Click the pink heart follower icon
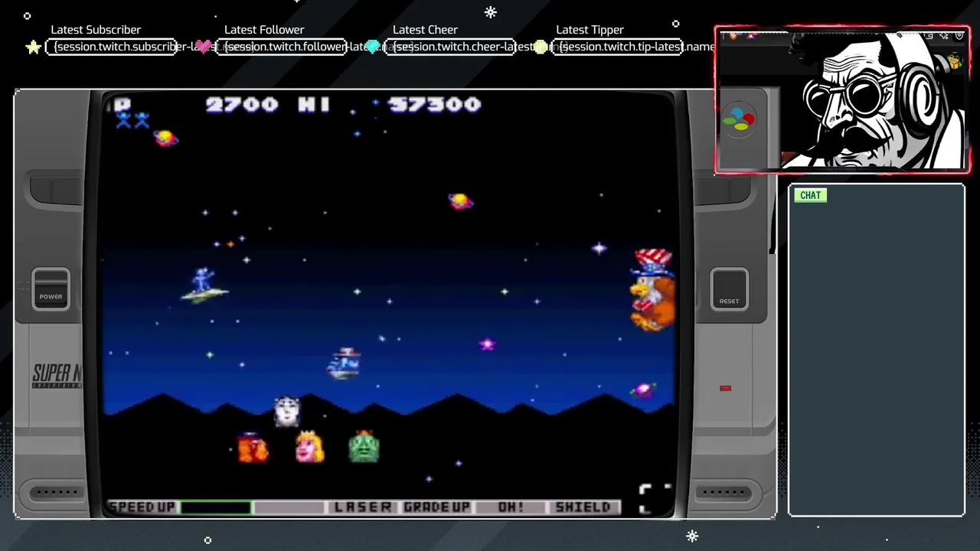This screenshot has height=551, width=980. click(203, 47)
